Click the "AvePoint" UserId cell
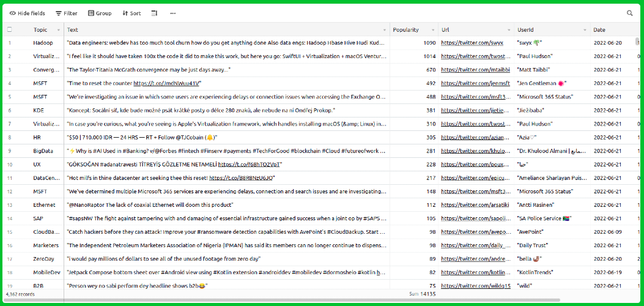 552,232
